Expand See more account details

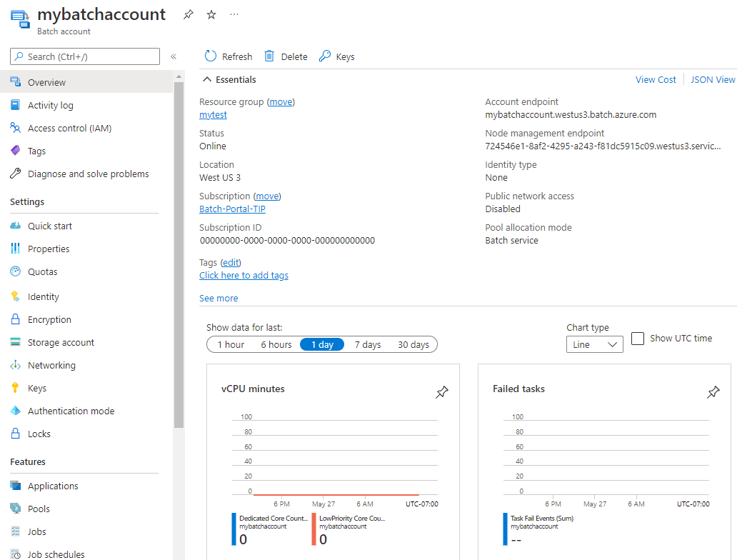tap(219, 298)
